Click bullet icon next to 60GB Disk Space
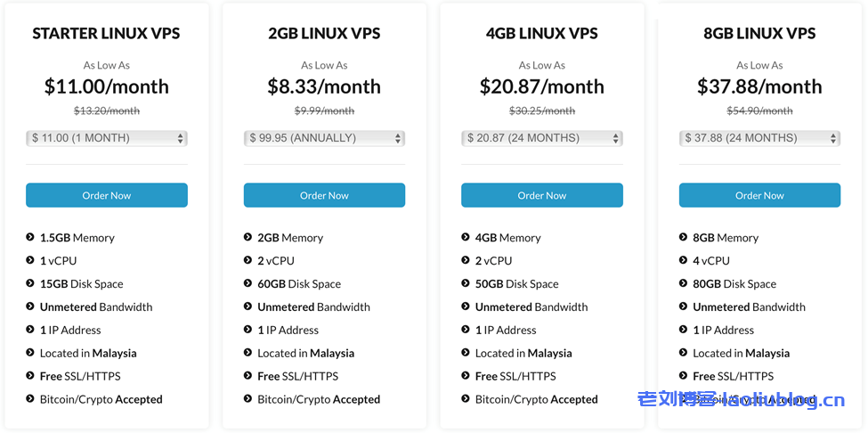Image resolution: width=868 pixels, height=433 pixels. 248,284
